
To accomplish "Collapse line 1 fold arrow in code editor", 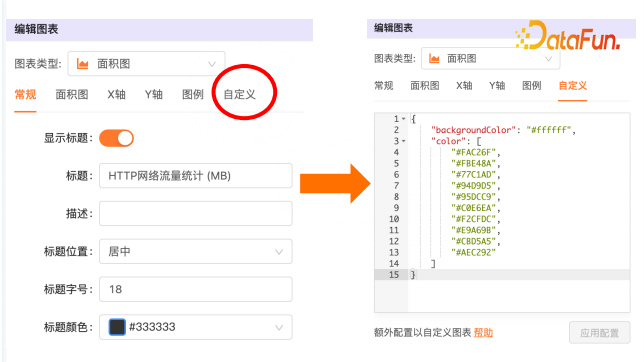I will pos(404,119).
